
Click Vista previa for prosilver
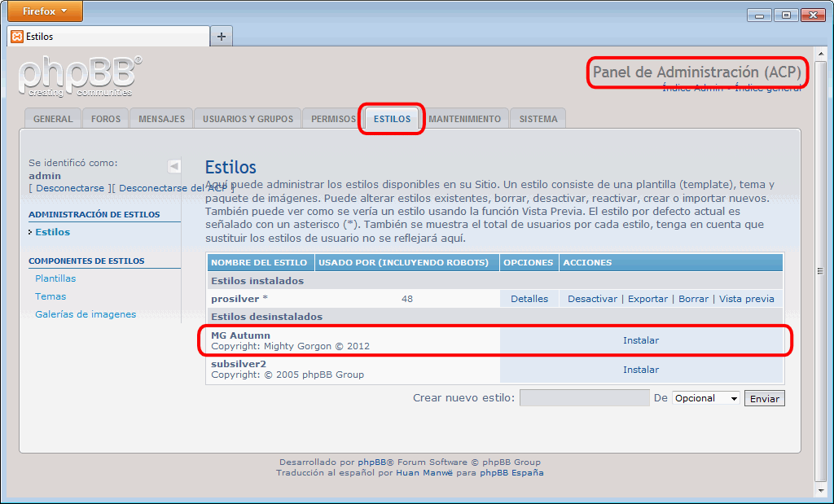(x=747, y=299)
